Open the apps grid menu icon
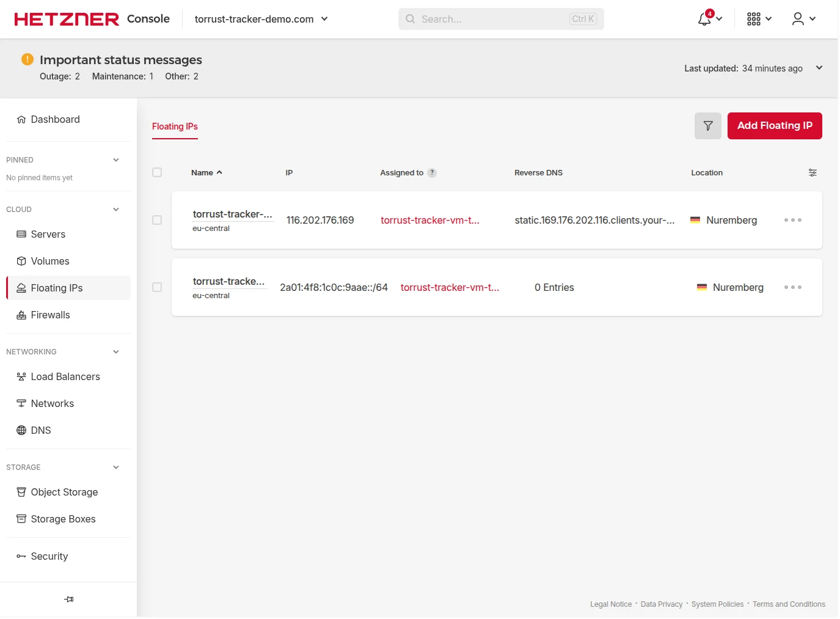Screen dimensions: 840x619 754,19
